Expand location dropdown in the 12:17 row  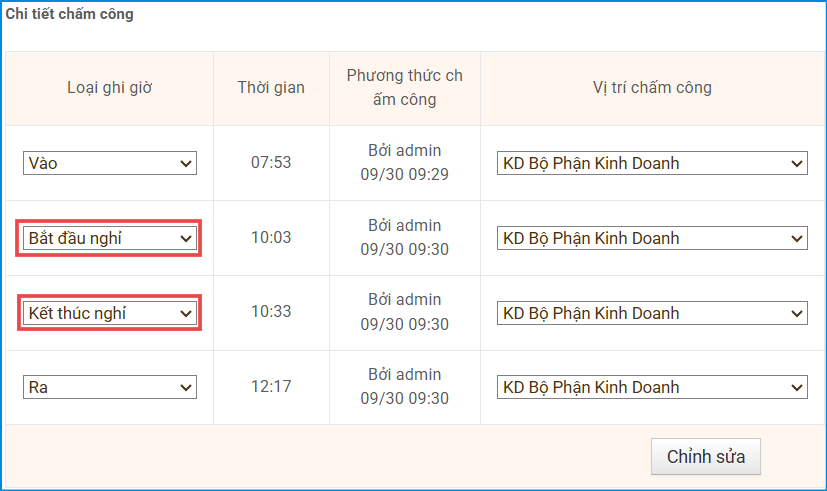pyautogui.click(x=652, y=387)
